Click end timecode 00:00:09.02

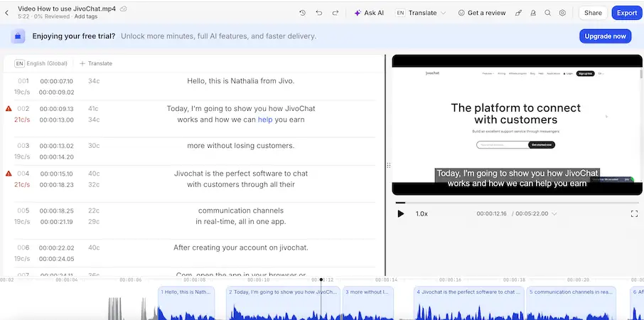[x=57, y=92]
